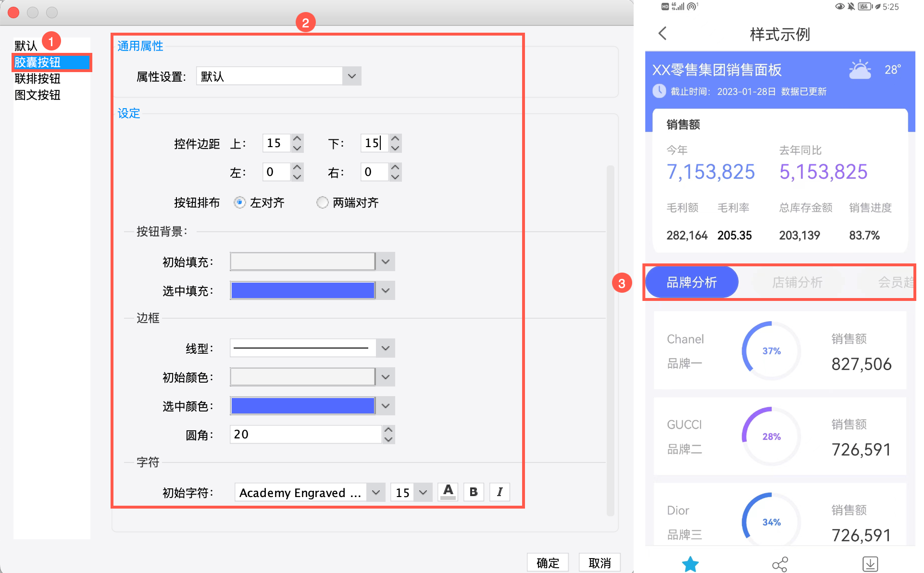
Task: Select 联排按钮 in the left list
Action: (x=37, y=78)
